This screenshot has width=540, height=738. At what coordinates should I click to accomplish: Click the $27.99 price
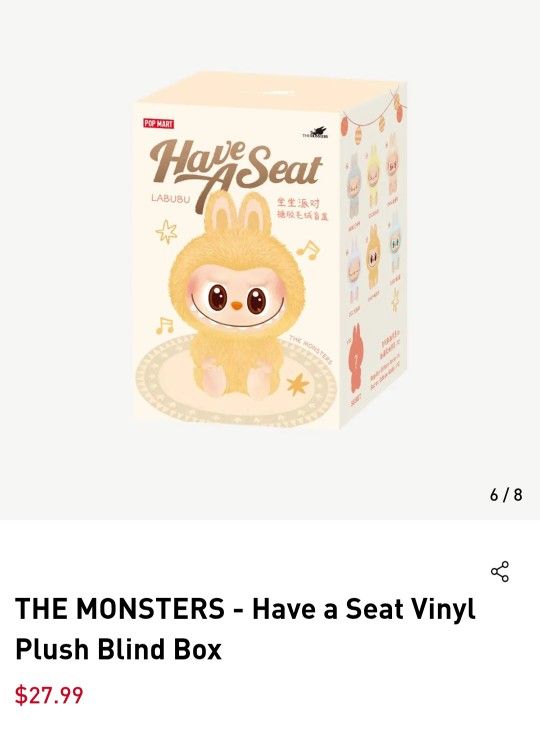[49, 695]
